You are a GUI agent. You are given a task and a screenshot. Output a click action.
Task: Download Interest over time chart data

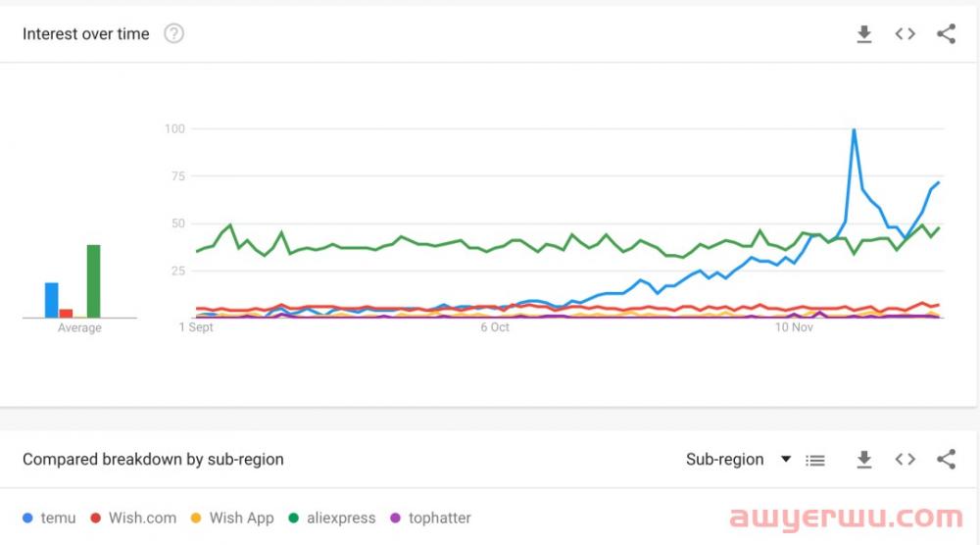pyautogui.click(x=863, y=34)
